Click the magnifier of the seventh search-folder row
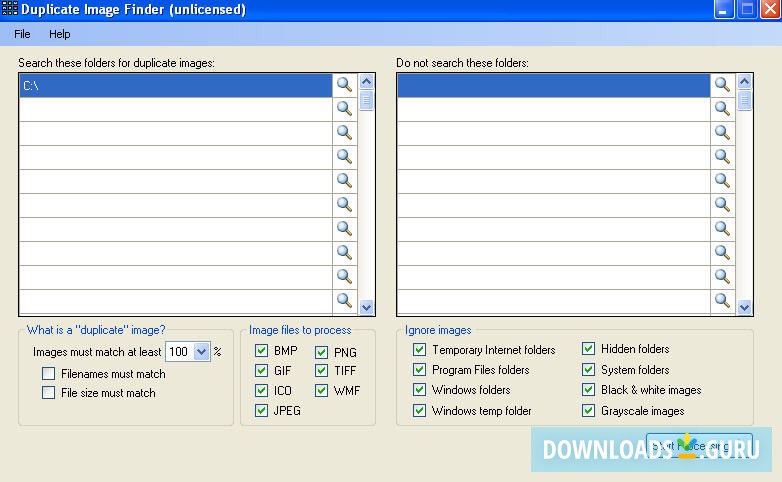 [345, 229]
